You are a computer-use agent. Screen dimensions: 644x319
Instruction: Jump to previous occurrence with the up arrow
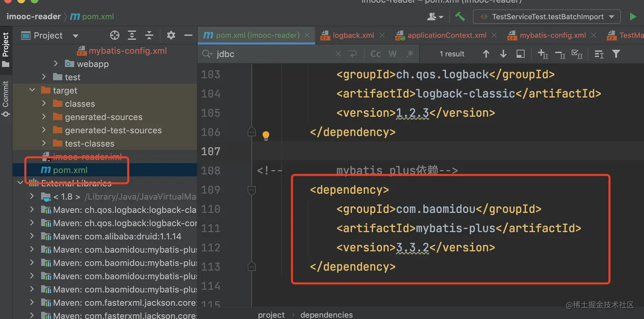(x=486, y=54)
